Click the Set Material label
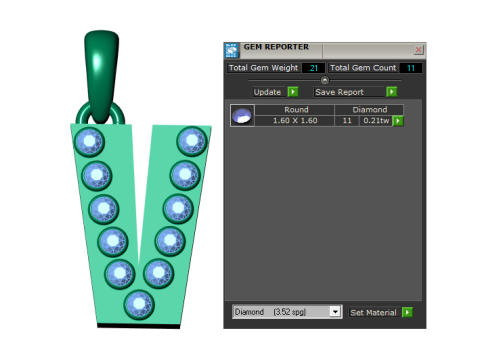480x360 pixels. pos(373,313)
